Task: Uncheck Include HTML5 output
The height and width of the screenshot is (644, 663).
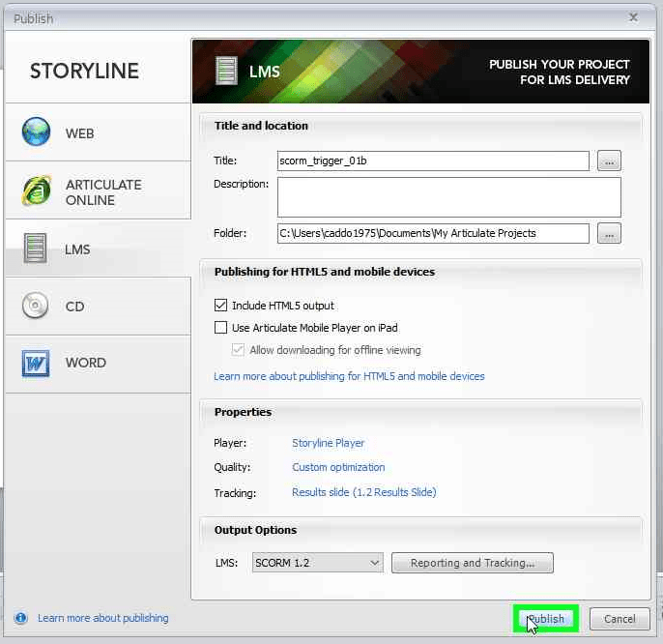Action: (220, 305)
